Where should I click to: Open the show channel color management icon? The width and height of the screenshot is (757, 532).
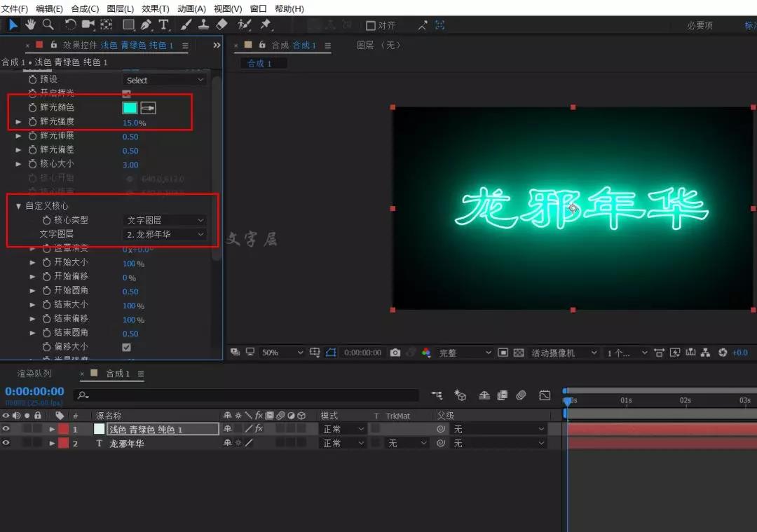[x=426, y=353]
